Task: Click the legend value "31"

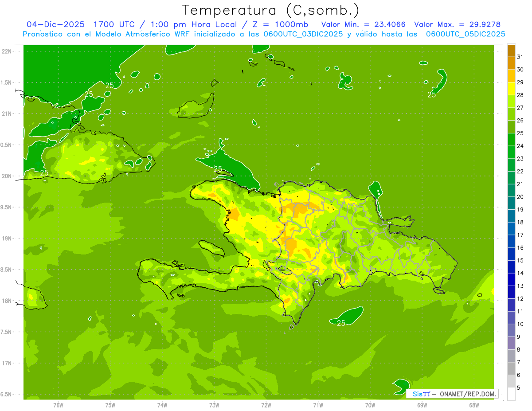Action: coord(520,57)
